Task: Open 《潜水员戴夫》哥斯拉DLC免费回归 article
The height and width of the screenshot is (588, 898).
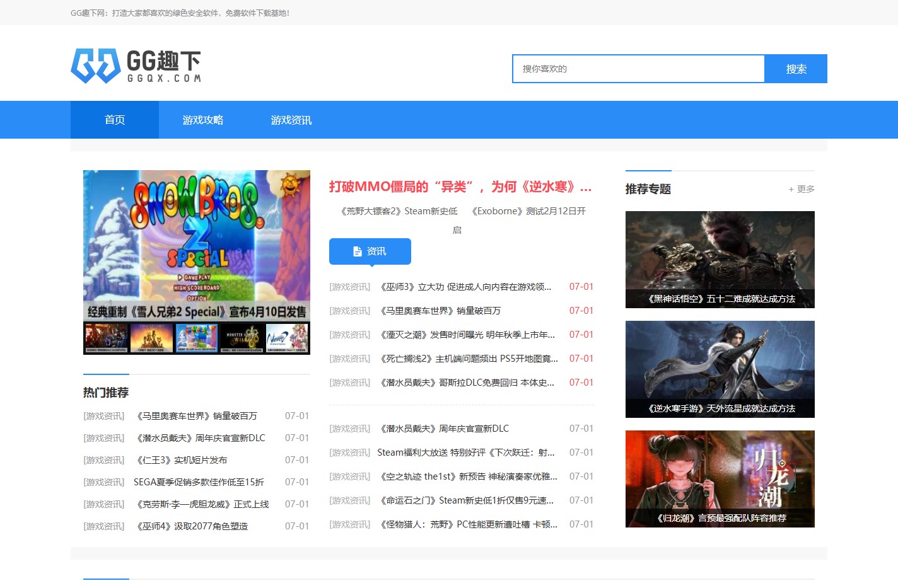Action: tap(467, 383)
